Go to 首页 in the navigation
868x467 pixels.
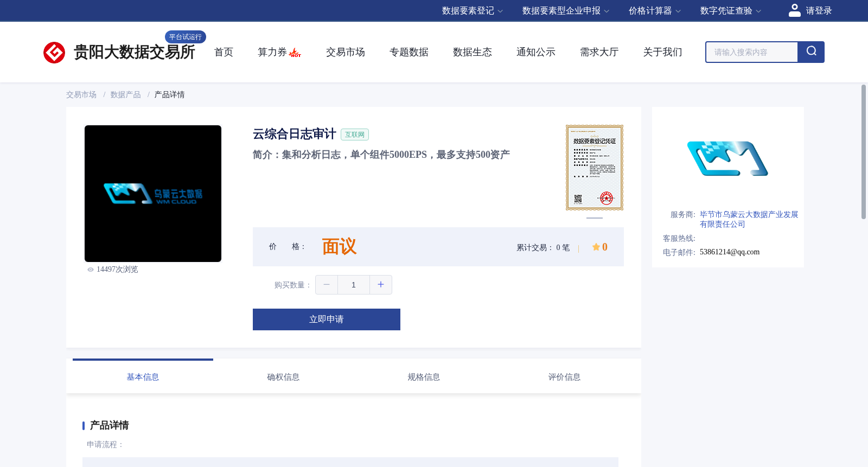tap(224, 52)
